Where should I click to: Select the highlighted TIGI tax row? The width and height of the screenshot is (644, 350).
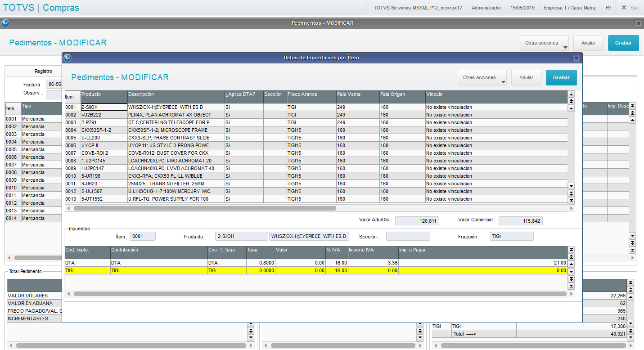(x=316, y=270)
